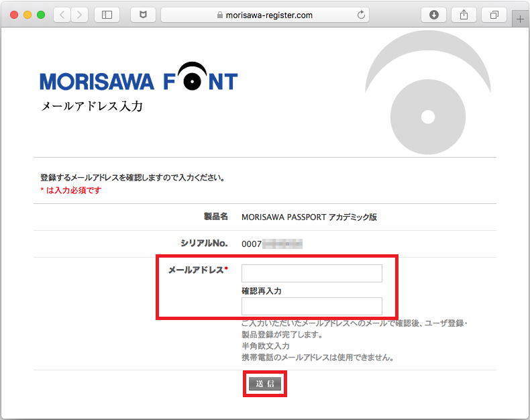Click the serial number value starting 0007
Image resolution: width=530 pixels, height=420 pixels.
[272, 244]
